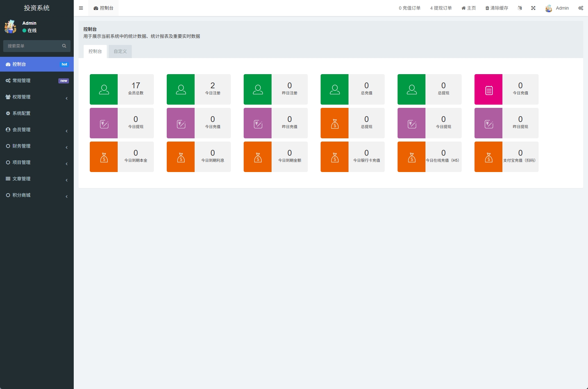This screenshot has height=389, width=588.
Task: Click the search magnifier icon in sidebar
Action: pos(64,46)
